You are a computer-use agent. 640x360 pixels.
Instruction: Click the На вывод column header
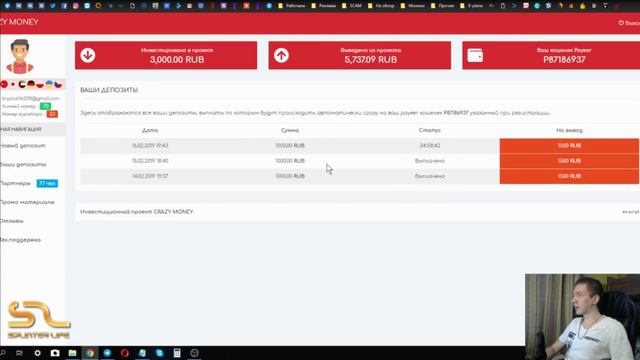[x=569, y=130]
